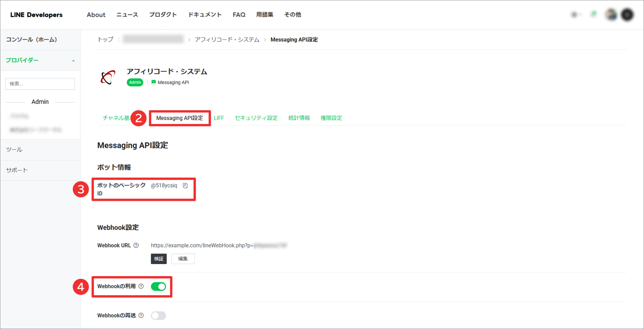The width and height of the screenshot is (644, 329).
Task: Click the LINE Developers logo
Action: click(36, 15)
